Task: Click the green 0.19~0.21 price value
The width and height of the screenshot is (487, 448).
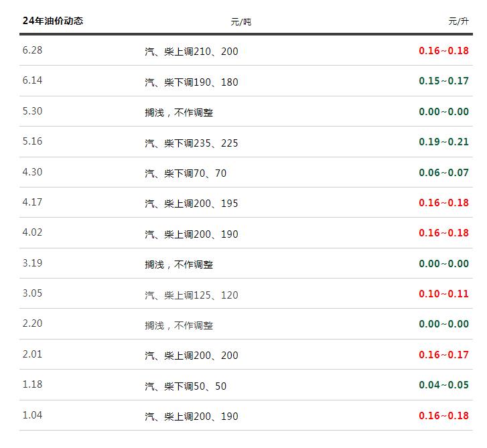Action: (443, 142)
